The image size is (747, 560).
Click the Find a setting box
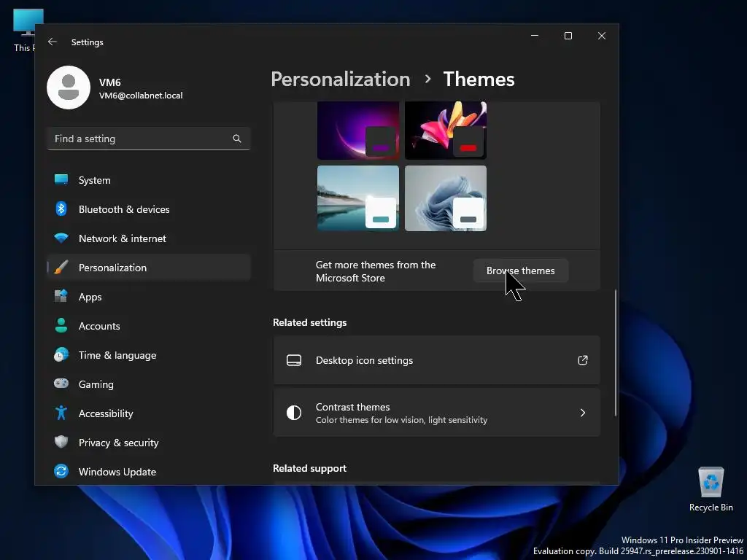click(149, 139)
